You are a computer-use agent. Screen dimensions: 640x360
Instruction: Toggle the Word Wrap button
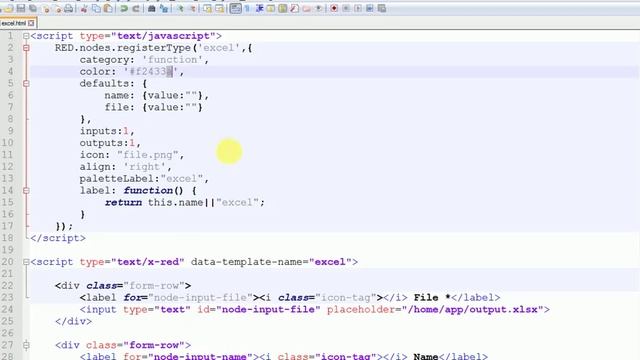coord(236,8)
